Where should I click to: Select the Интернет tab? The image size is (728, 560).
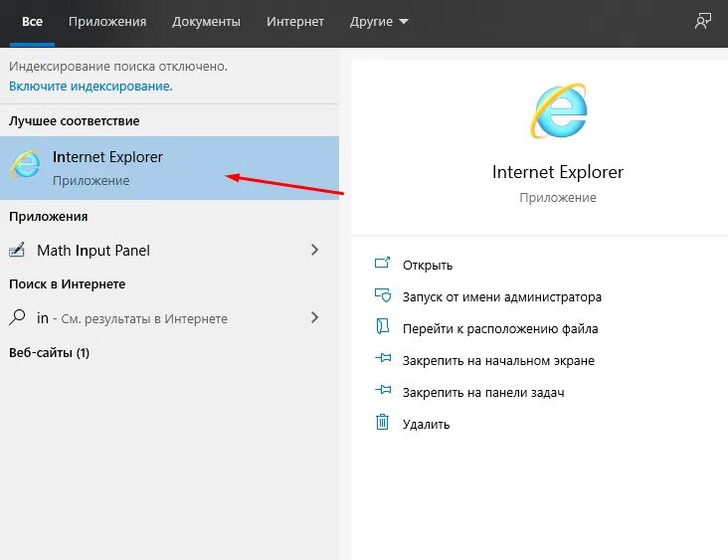[x=295, y=22]
